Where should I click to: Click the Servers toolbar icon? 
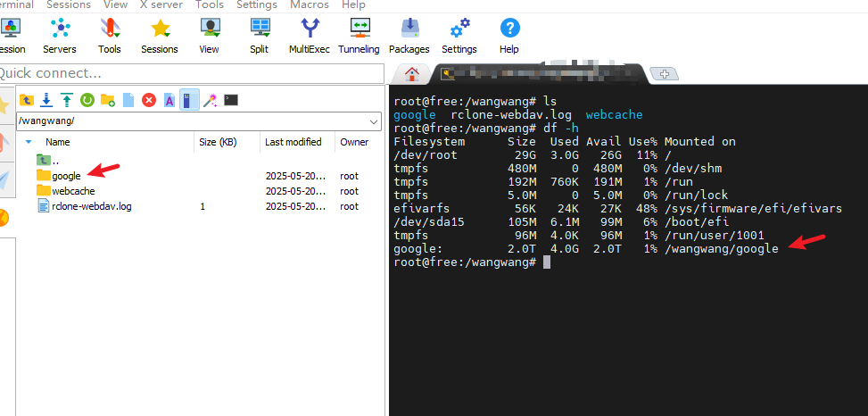pyautogui.click(x=60, y=36)
